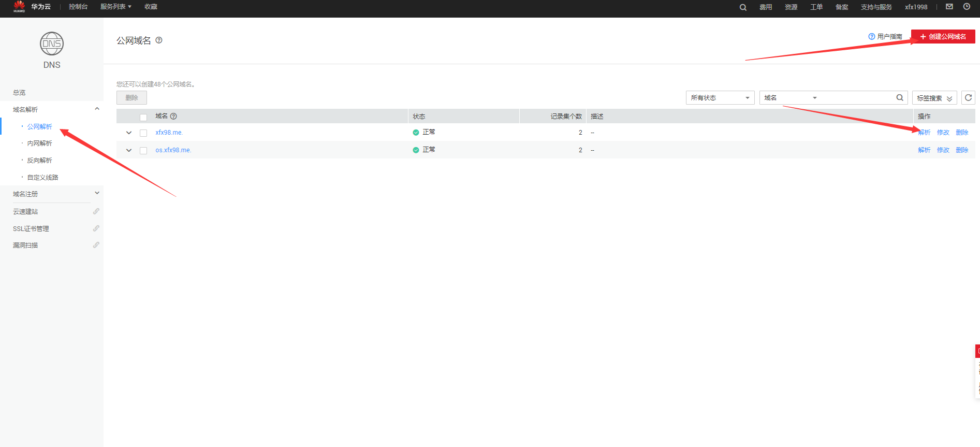Open the 用户指南 link
980x447 pixels.
(885, 36)
